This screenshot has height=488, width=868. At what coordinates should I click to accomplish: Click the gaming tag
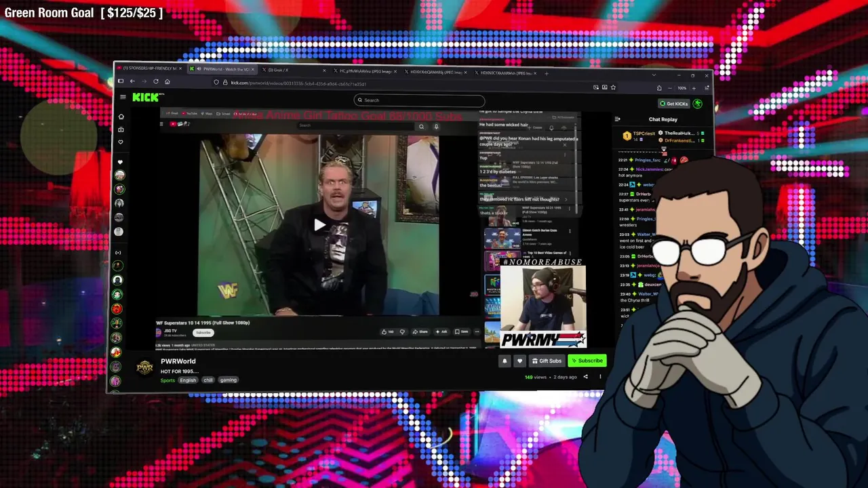229,380
